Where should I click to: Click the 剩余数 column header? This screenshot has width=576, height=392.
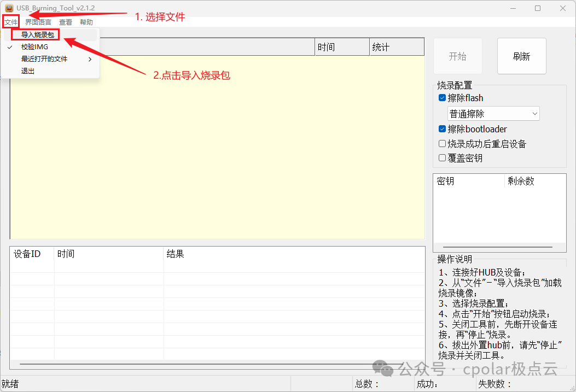(x=535, y=181)
